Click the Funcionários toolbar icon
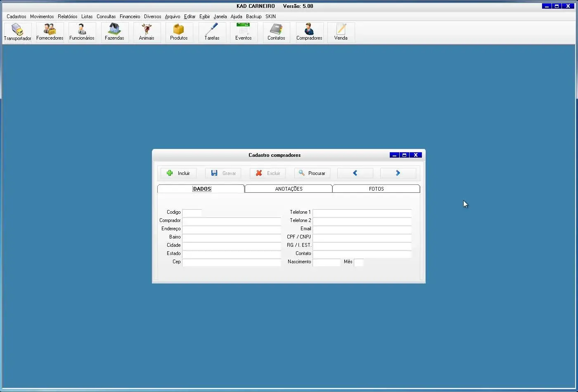The height and width of the screenshot is (392, 578). point(82,32)
